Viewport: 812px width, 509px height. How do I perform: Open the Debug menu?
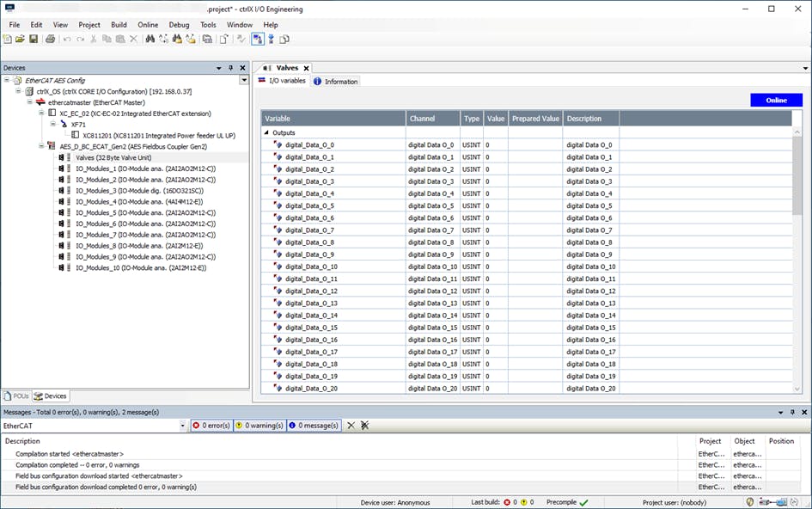179,24
